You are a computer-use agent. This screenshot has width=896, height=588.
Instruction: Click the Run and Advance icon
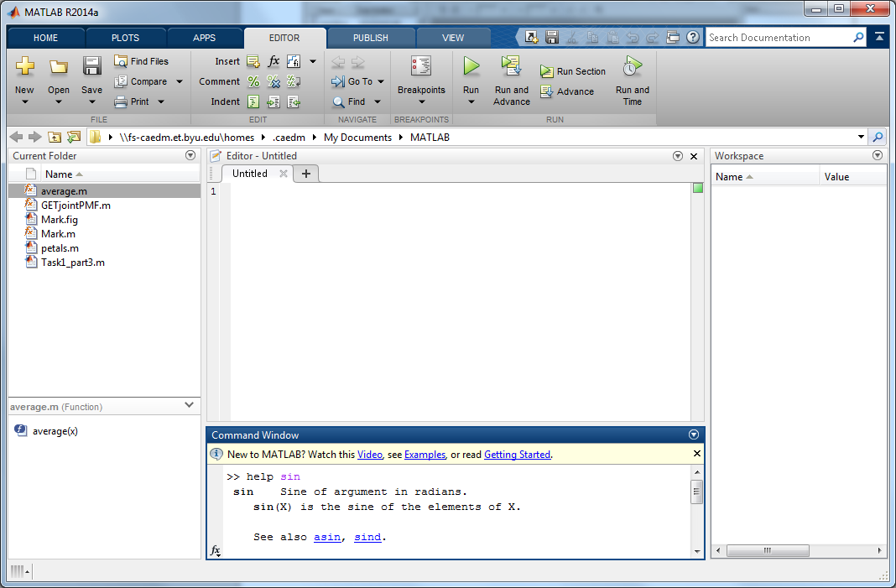pos(511,66)
